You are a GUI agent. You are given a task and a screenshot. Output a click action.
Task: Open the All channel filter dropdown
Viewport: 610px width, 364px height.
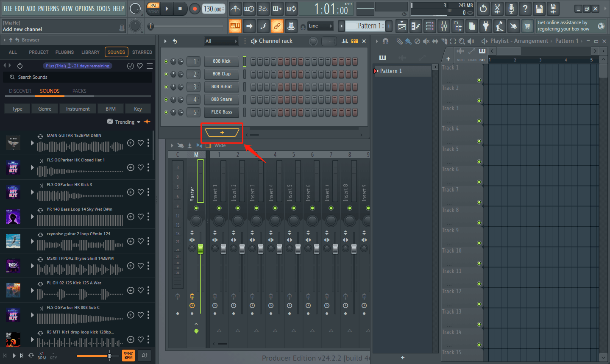[x=221, y=41]
